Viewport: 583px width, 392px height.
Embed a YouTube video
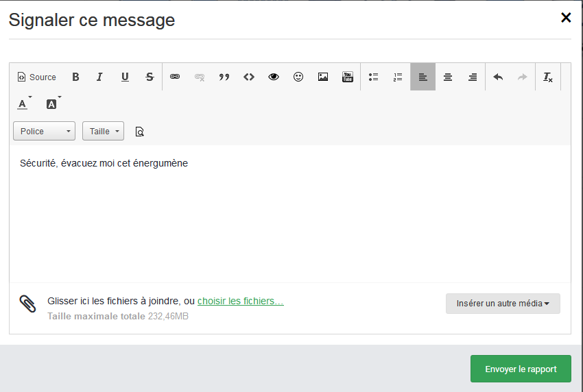[348, 77]
